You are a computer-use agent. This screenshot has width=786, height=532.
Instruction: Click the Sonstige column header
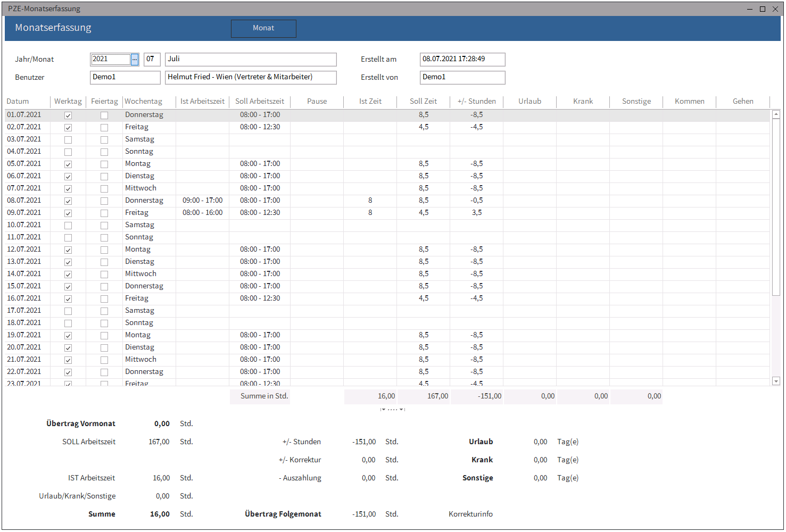point(636,101)
